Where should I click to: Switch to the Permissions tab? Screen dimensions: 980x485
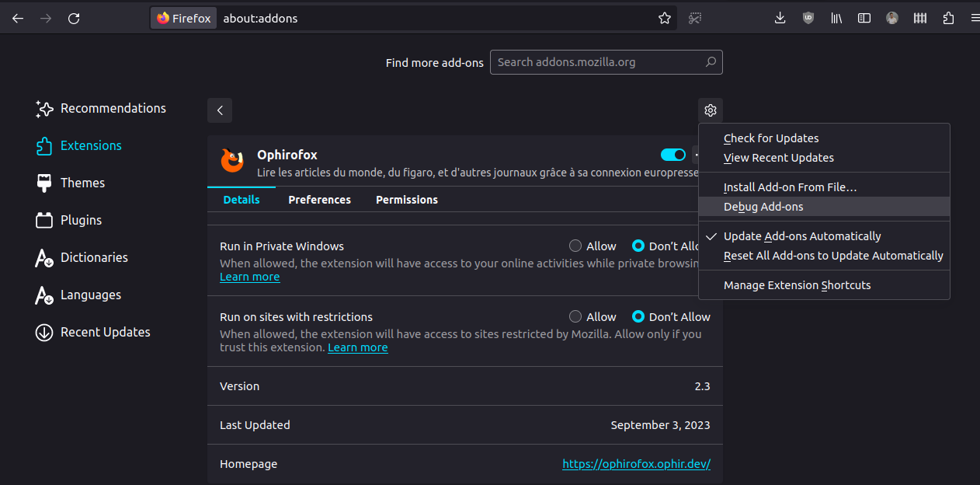(x=407, y=200)
